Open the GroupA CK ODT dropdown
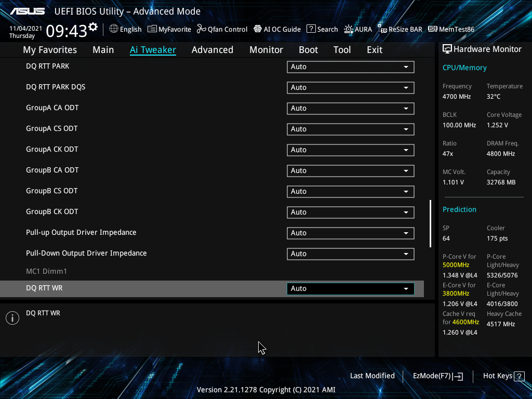The image size is (532, 399). tap(351, 150)
